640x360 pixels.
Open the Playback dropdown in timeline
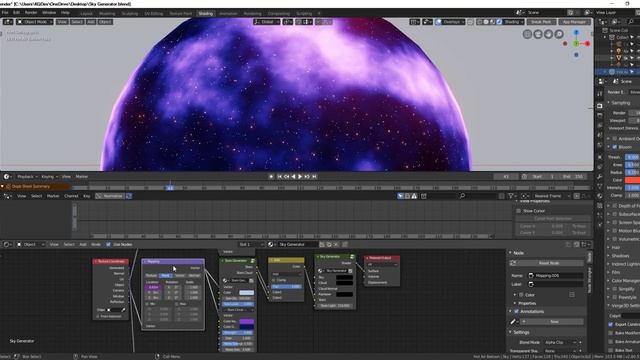tap(27, 176)
